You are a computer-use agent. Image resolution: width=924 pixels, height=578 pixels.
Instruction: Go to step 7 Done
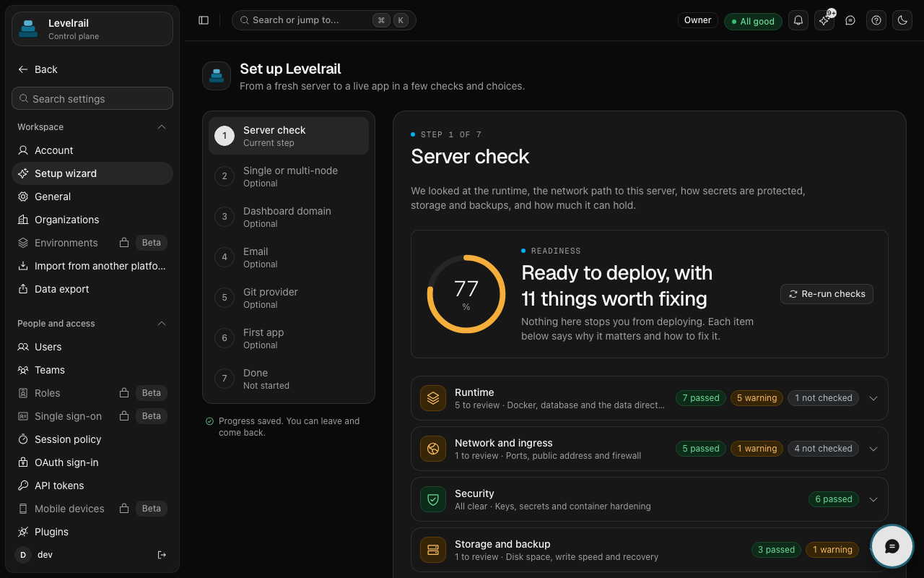tap(289, 379)
